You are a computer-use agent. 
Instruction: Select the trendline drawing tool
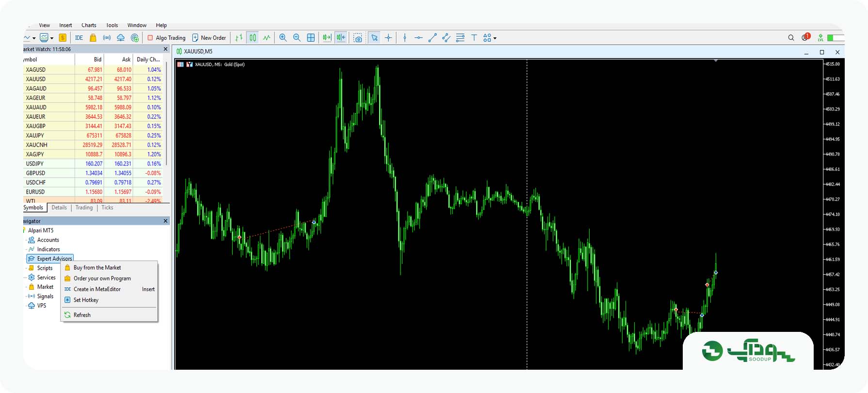(x=433, y=38)
